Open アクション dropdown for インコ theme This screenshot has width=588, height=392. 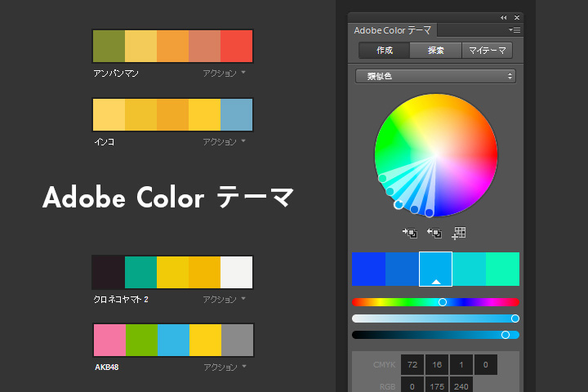click(224, 142)
